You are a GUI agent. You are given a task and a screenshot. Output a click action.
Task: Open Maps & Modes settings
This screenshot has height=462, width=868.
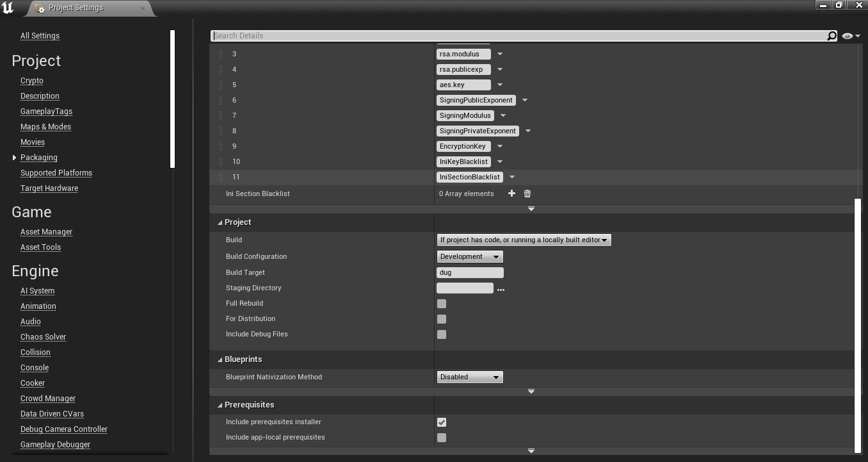pos(45,127)
